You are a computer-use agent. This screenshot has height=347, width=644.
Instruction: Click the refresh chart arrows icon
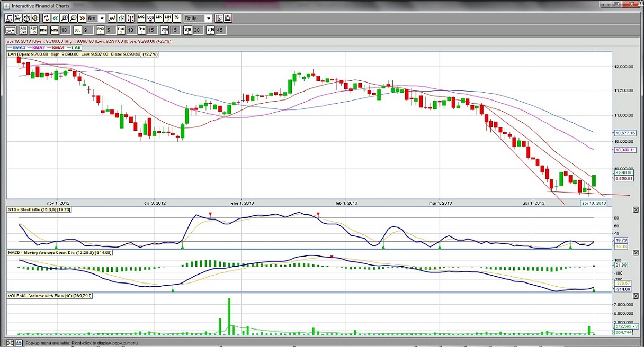(47, 19)
